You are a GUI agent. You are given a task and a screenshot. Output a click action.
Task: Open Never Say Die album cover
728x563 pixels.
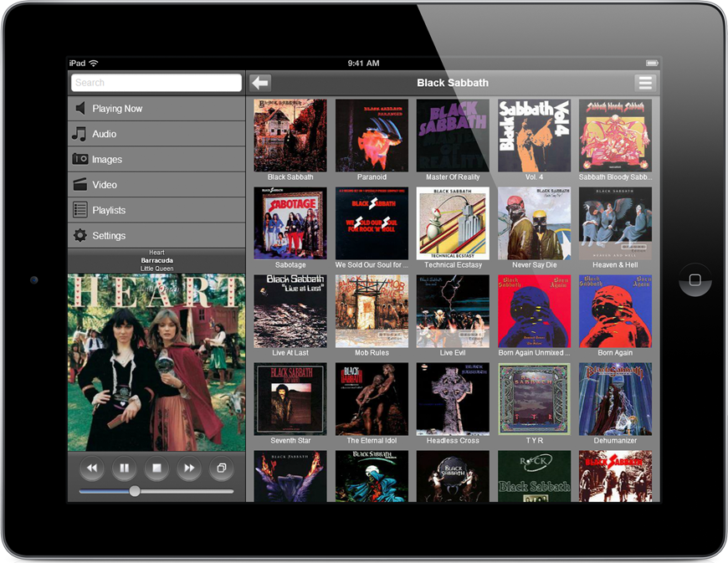coord(535,223)
